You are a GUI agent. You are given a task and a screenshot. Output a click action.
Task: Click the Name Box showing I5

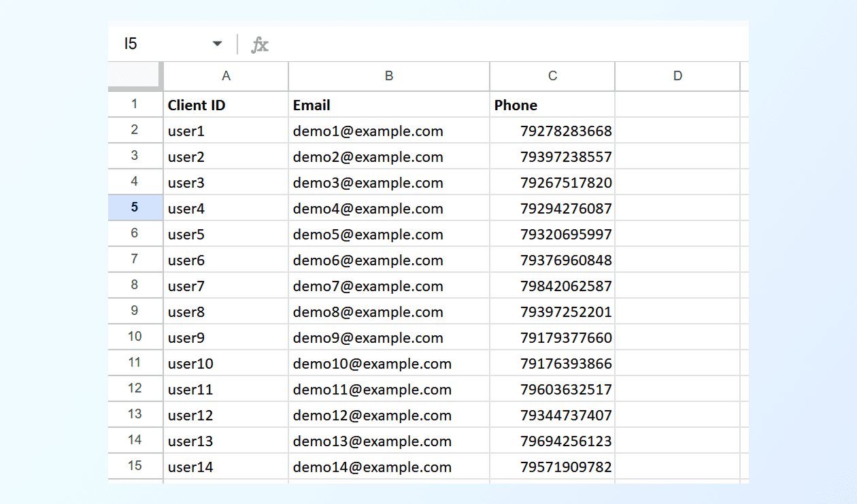[163, 44]
